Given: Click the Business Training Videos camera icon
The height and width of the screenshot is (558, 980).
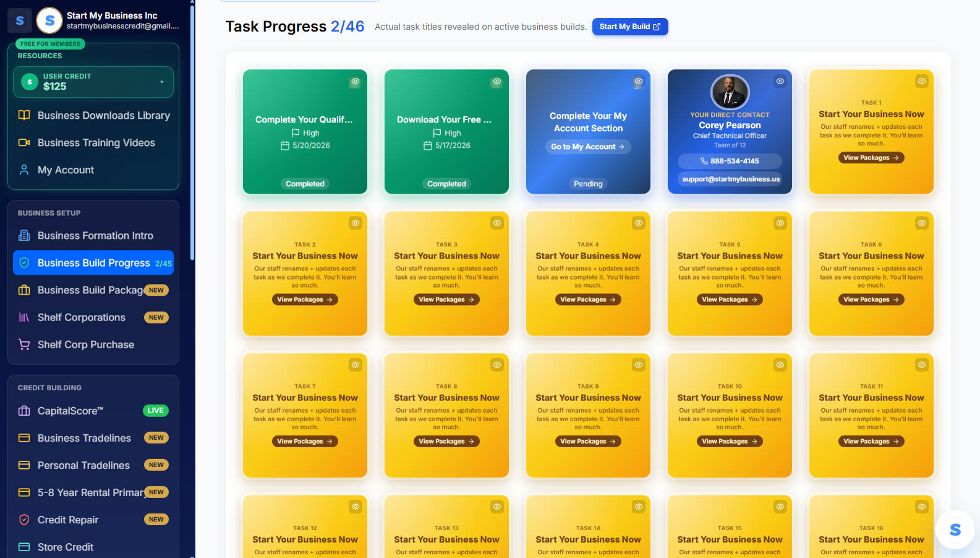Looking at the screenshot, I should pos(24,142).
